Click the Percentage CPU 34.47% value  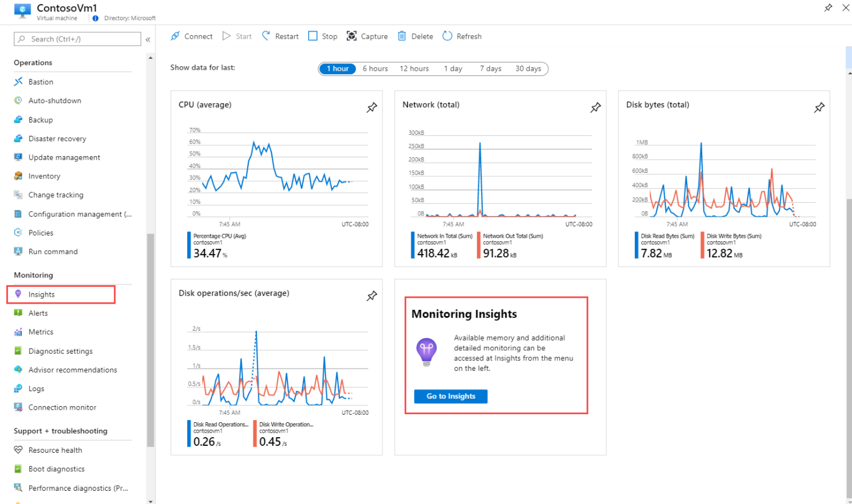(x=210, y=253)
